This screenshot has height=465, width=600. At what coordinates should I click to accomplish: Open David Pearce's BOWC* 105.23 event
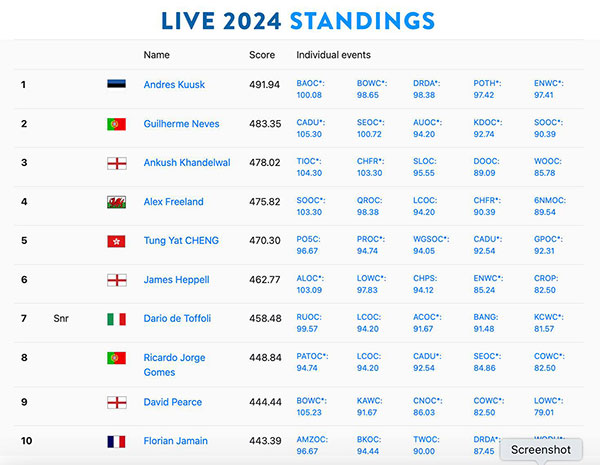click(311, 406)
